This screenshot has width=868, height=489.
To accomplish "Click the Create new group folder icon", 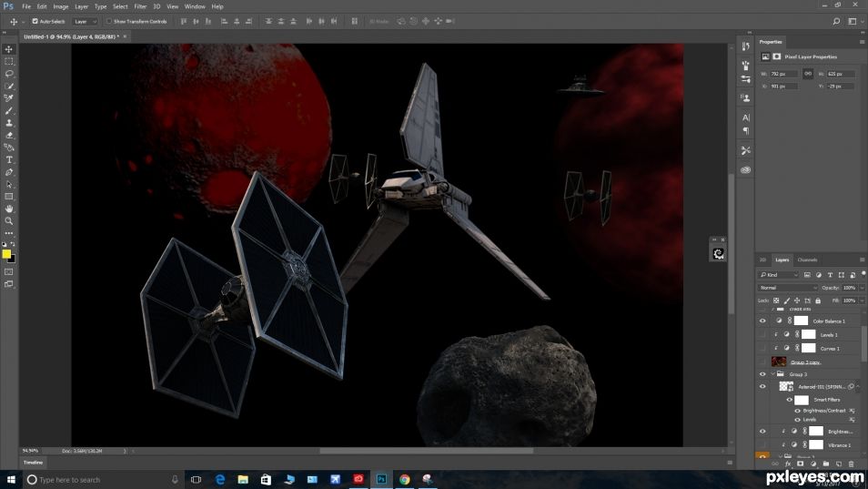I will [826, 464].
